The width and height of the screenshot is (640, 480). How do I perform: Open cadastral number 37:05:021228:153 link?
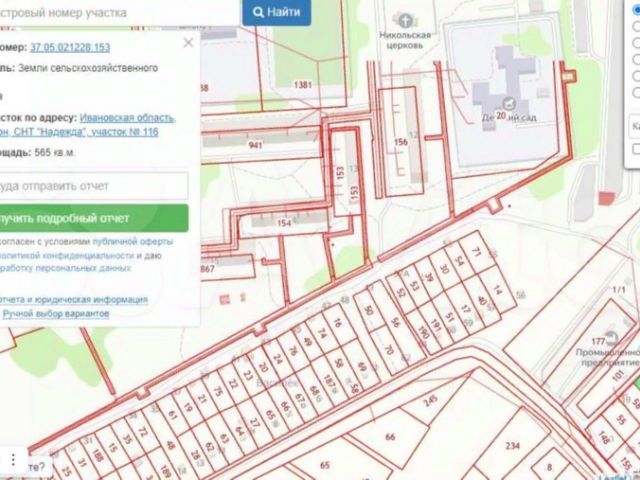70,47
